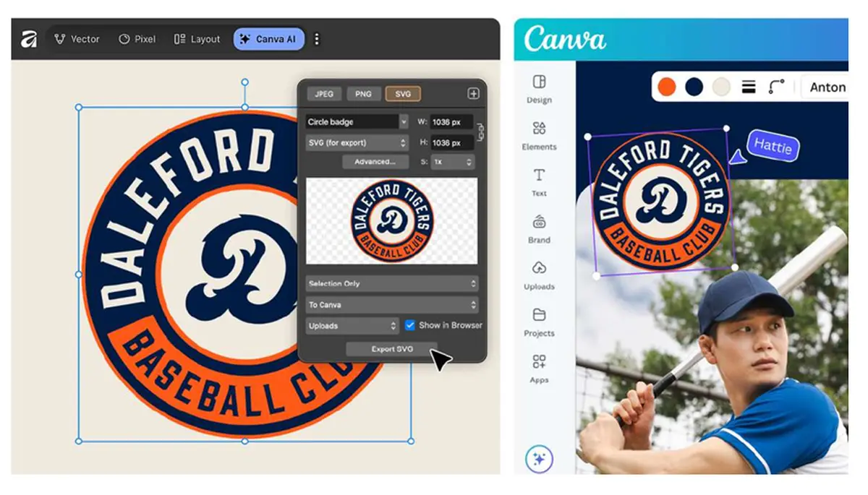Open the three-dot more options menu

[316, 39]
